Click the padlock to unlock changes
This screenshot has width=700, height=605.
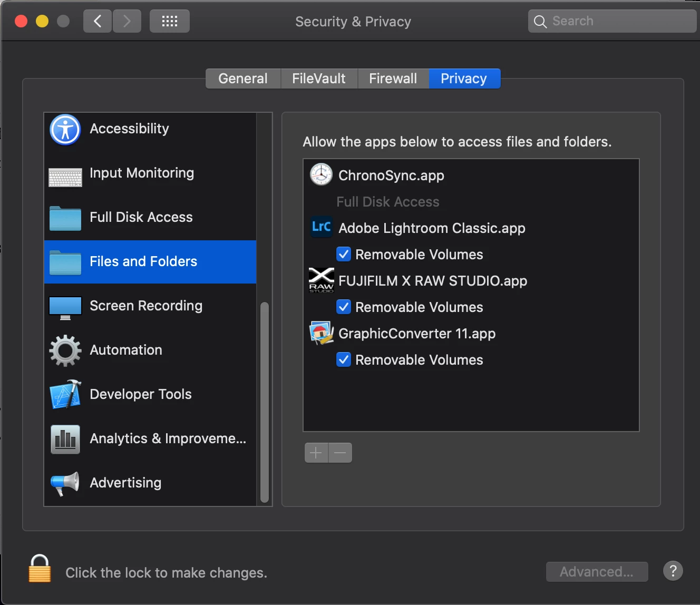point(40,568)
